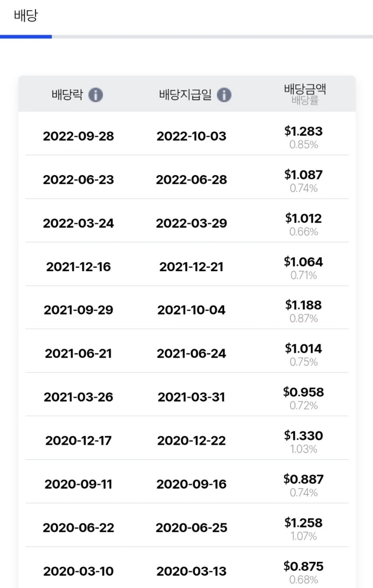This screenshot has height=588, width=373.
Task: Click dividend amount $1.283
Action: (x=304, y=131)
